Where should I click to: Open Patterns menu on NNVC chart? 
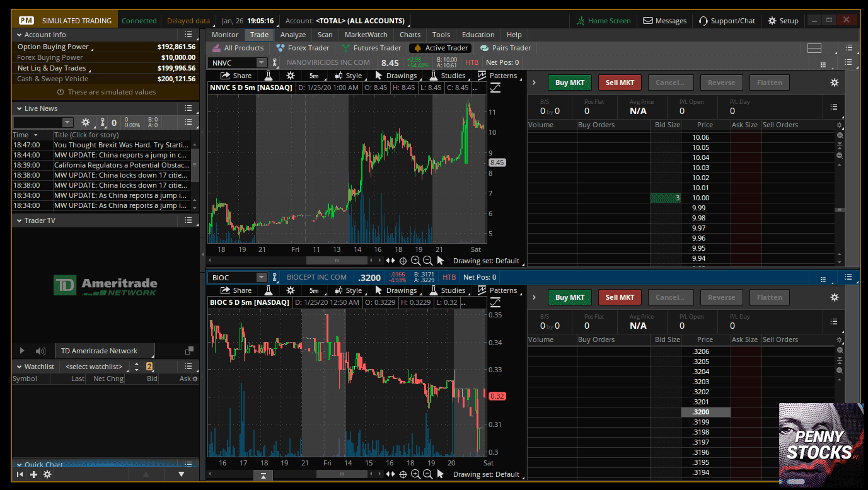click(498, 76)
